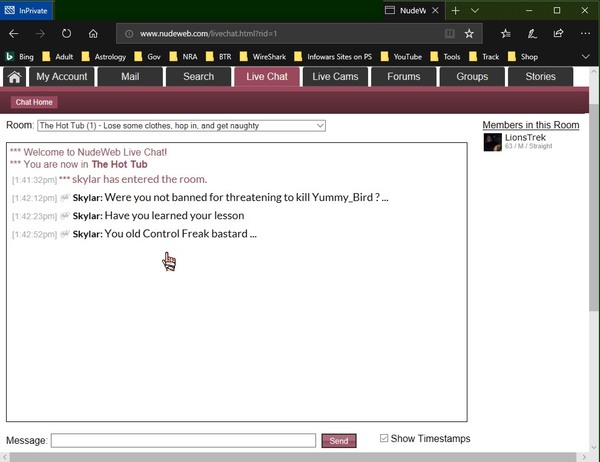Click LionsTrek's avatar thumbnail
Viewport: 600px width, 462px height.
[x=492, y=142]
